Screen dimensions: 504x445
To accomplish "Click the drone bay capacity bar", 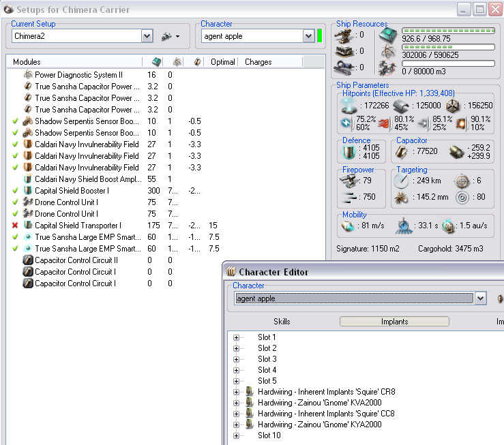I will click(x=448, y=63).
